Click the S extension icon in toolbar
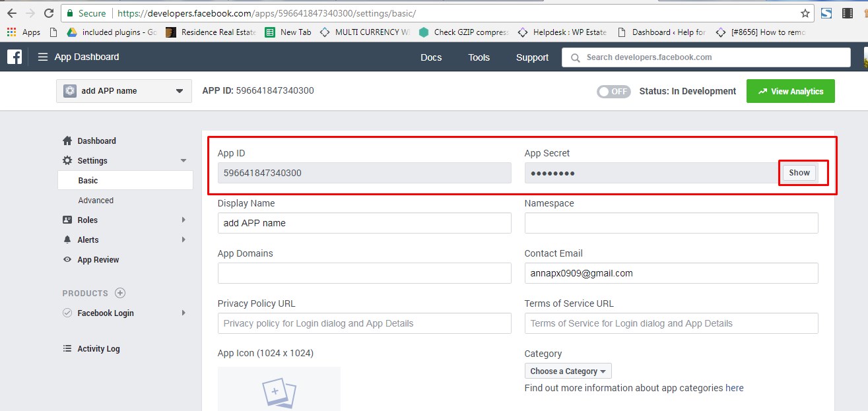 pos(826,13)
